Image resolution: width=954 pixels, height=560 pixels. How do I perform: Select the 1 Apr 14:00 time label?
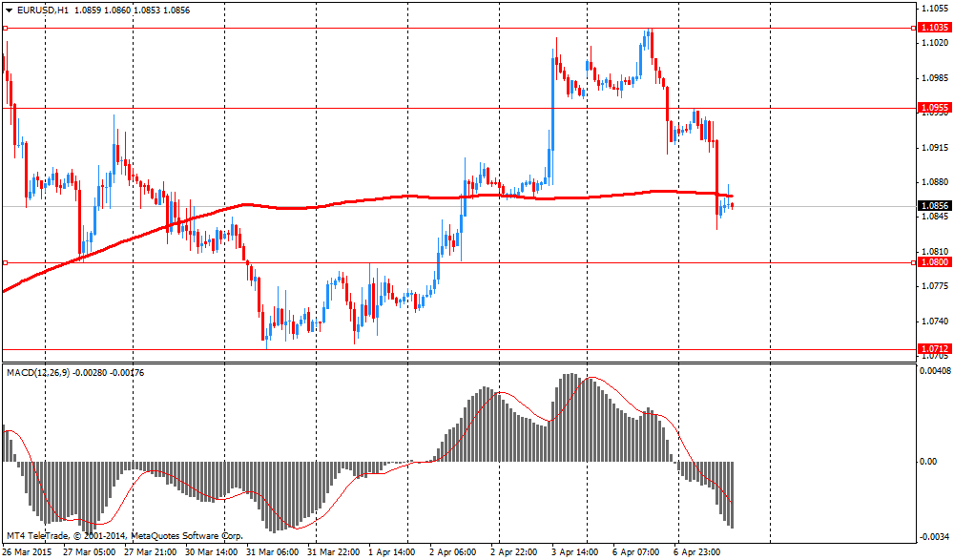point(392,552)
